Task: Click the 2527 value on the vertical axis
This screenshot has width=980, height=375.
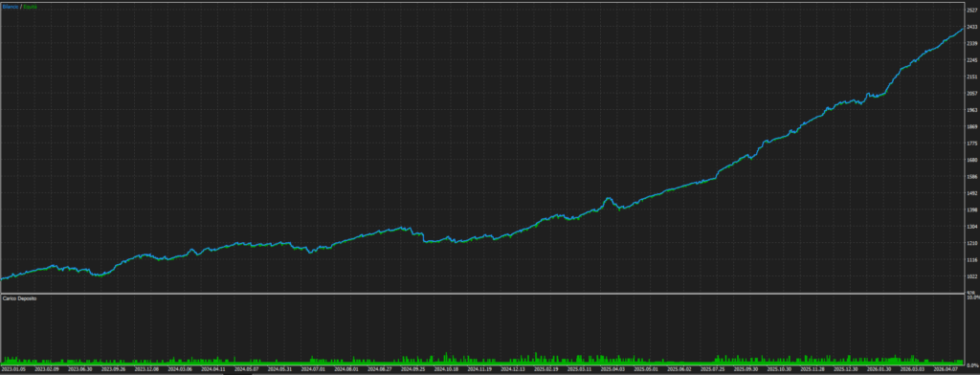Action: pos(972,10)
